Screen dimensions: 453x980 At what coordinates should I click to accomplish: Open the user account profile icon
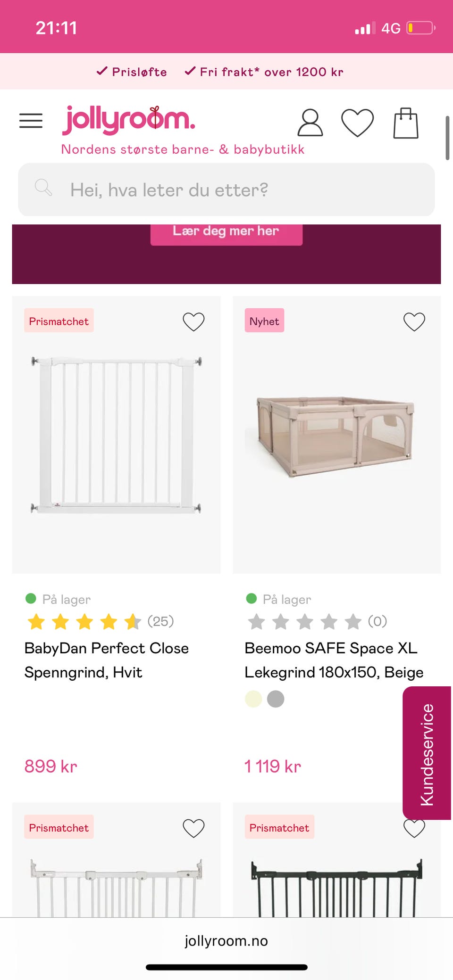tap(310, 123)
